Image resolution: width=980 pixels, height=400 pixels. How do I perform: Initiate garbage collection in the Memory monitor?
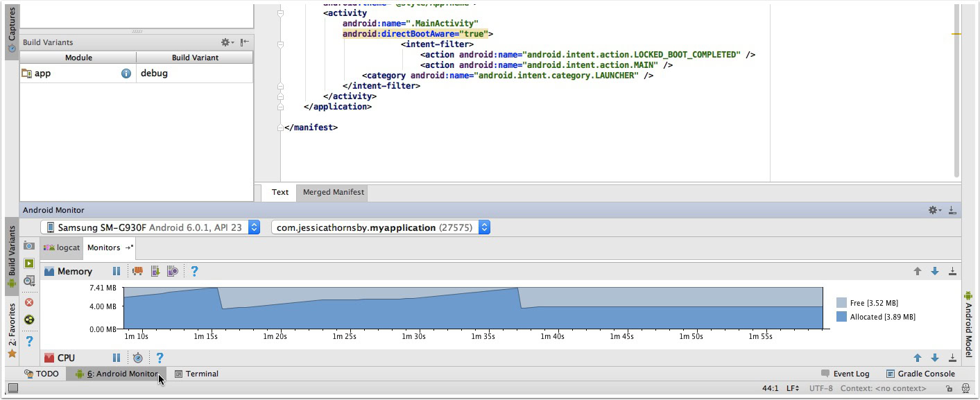[137, 271]
